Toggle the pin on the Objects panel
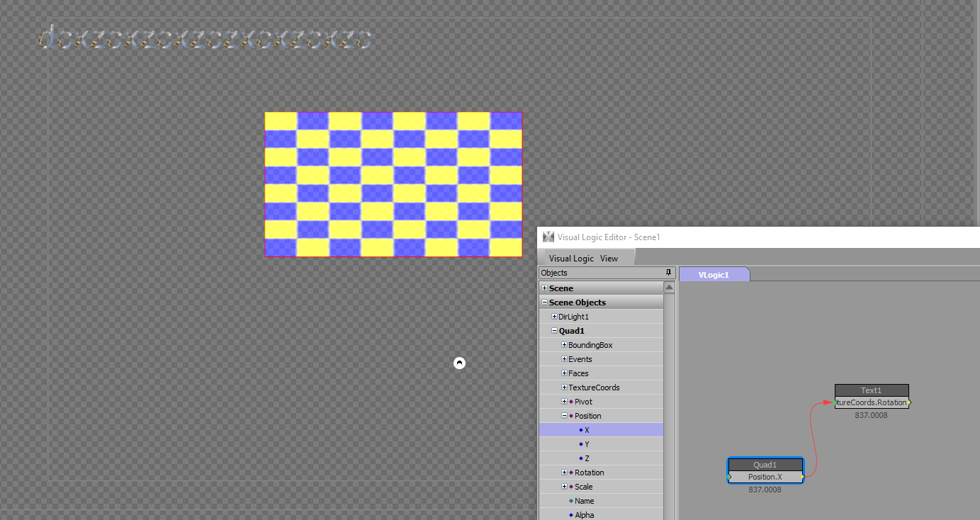980x520 pixels. pos(667,272)
